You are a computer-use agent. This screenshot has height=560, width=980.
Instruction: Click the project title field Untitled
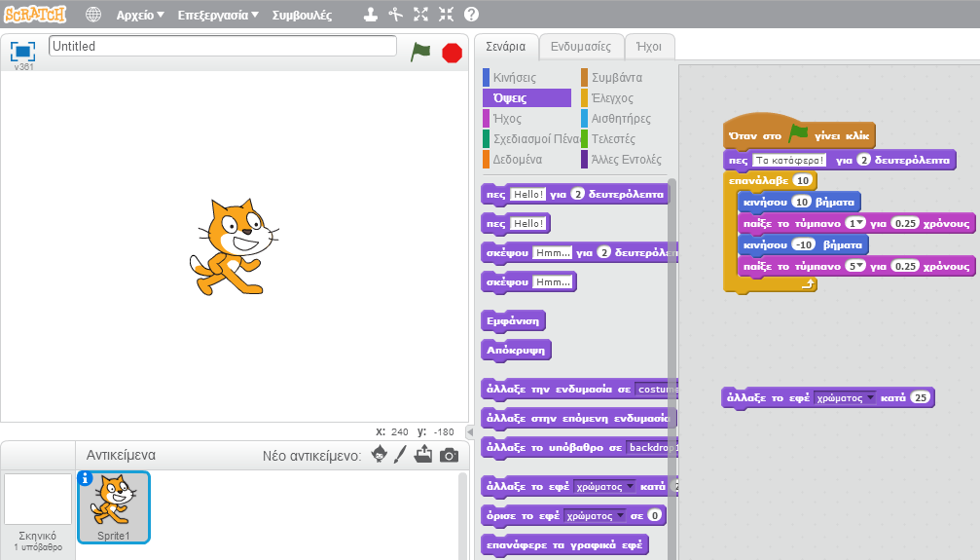(223, 47)
